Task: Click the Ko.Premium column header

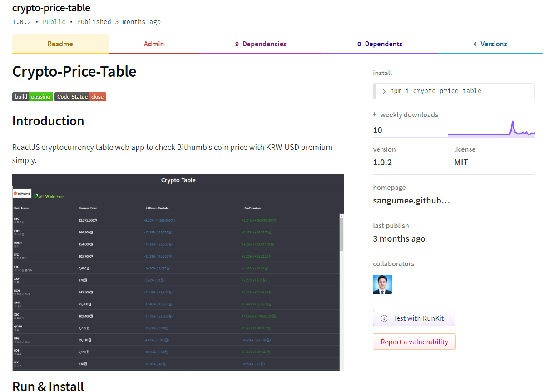Action: tap(253, 208)
